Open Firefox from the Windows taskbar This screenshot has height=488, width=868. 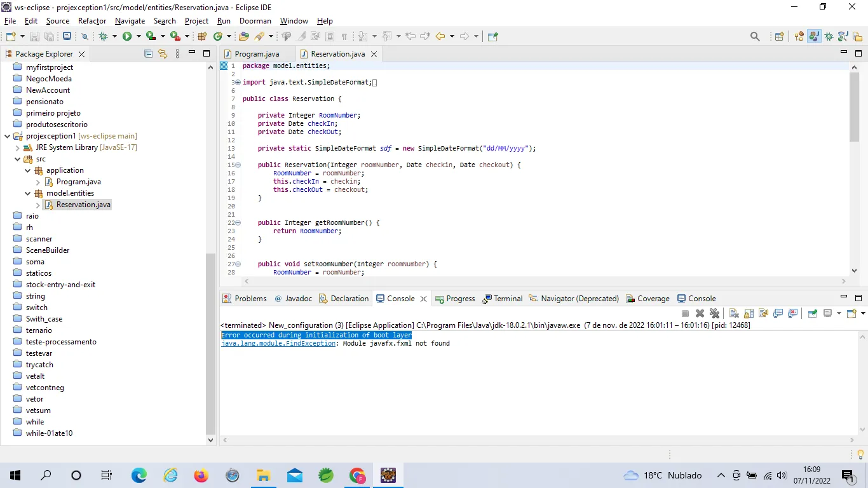pyautogui.click(x=201, y=475)
